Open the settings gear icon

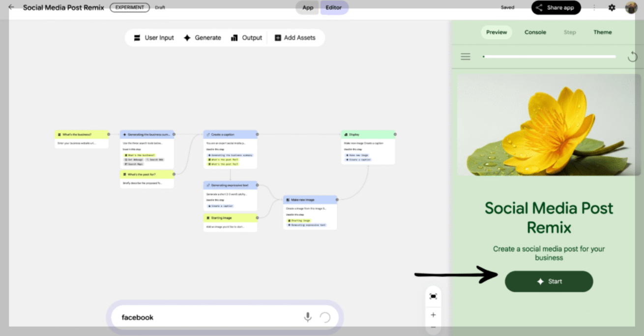pyautogui.click(x=612, y=8)
